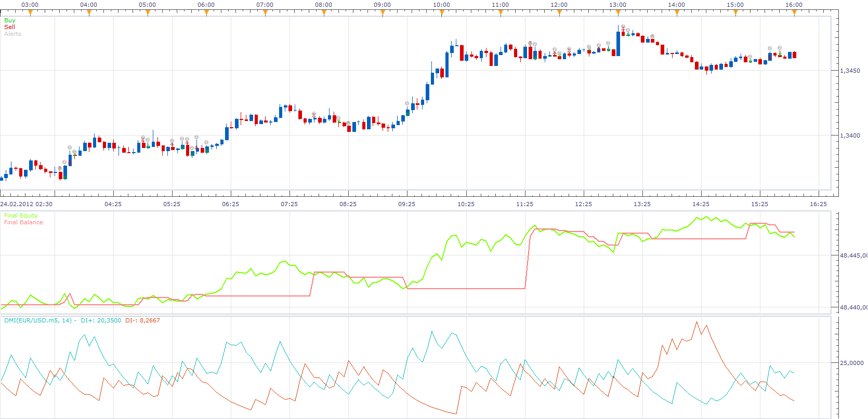The height and width of the screenshot is (419, 868).
Task: Click the red Sell legend label
Action: pos(9,27)
